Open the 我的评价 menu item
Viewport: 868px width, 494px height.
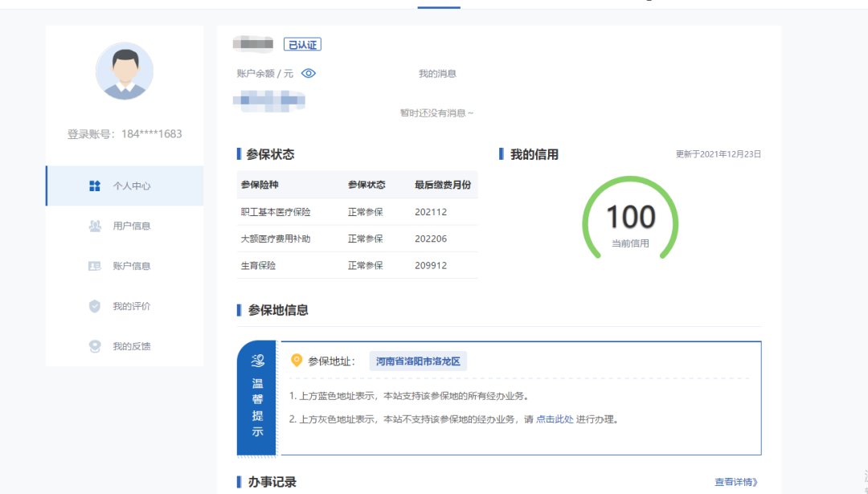pyautogui.click(x=131, y=306)
